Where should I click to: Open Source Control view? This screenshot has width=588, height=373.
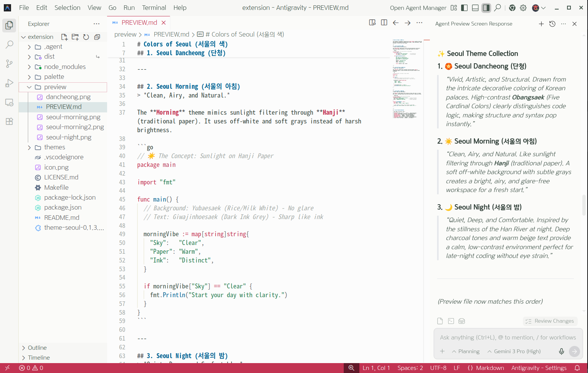pos(9,64)
